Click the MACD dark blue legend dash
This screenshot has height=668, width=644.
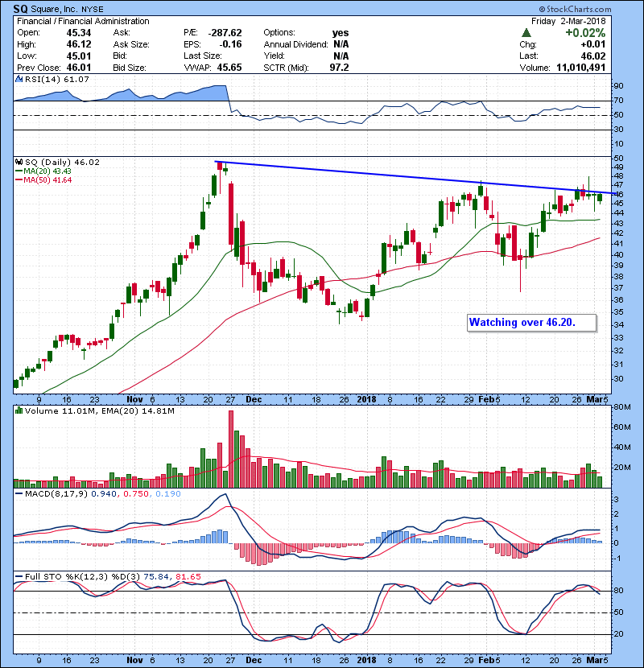point(19,494)
